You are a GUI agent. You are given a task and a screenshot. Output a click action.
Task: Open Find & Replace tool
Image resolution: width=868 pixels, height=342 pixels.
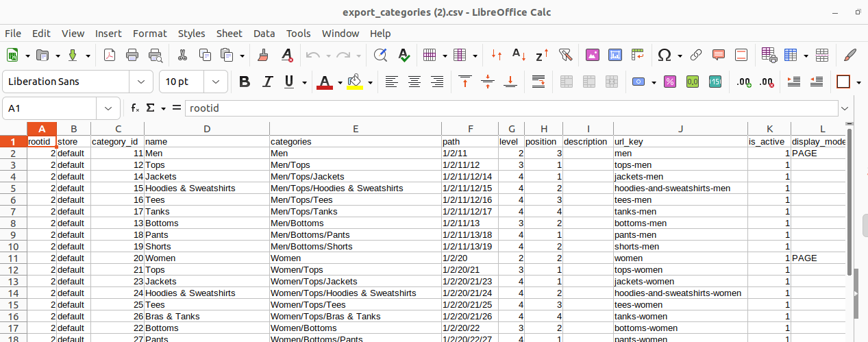pos(380,55)
